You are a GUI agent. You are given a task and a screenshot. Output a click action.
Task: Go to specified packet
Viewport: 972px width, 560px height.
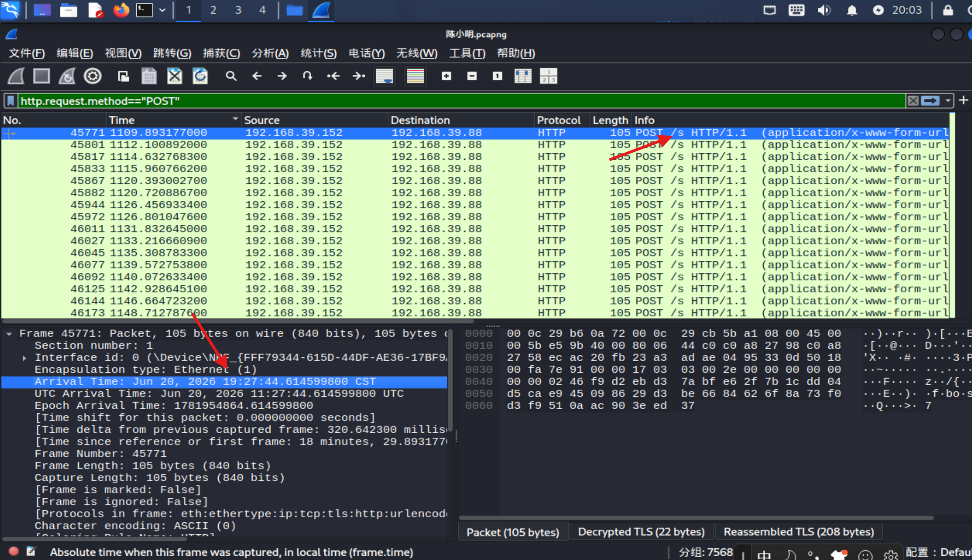[307, 76]
